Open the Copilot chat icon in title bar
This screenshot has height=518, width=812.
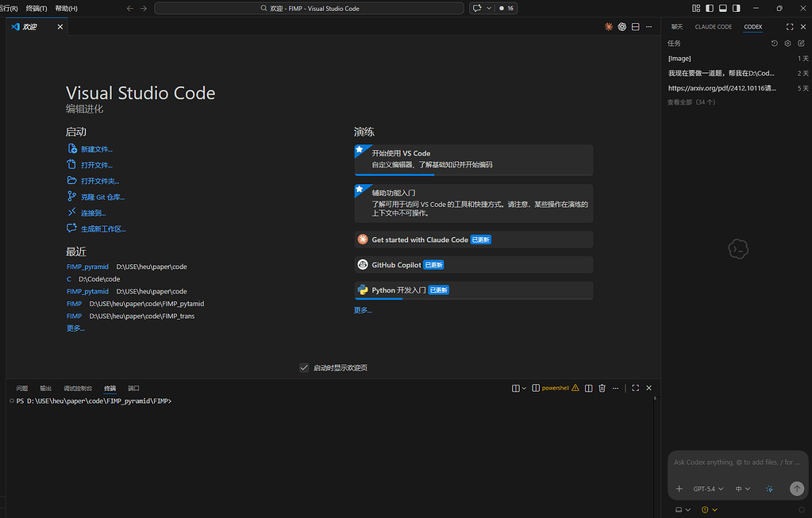(477, 8)
